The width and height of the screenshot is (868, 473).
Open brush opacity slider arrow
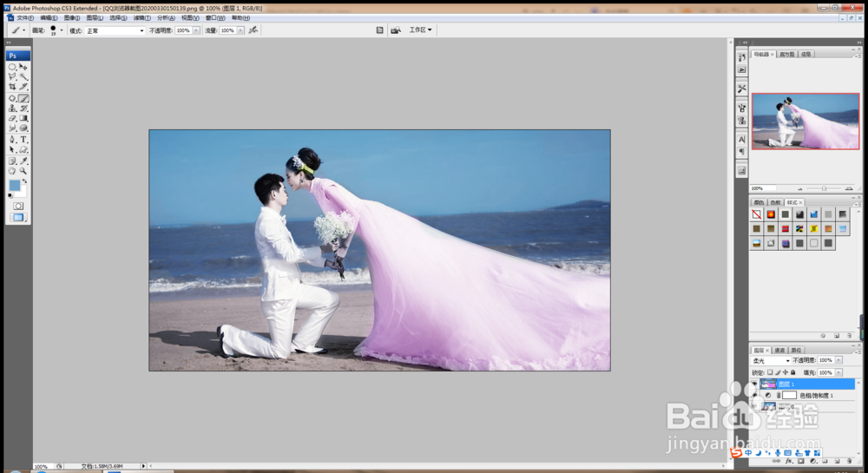(x=196, y=30)
